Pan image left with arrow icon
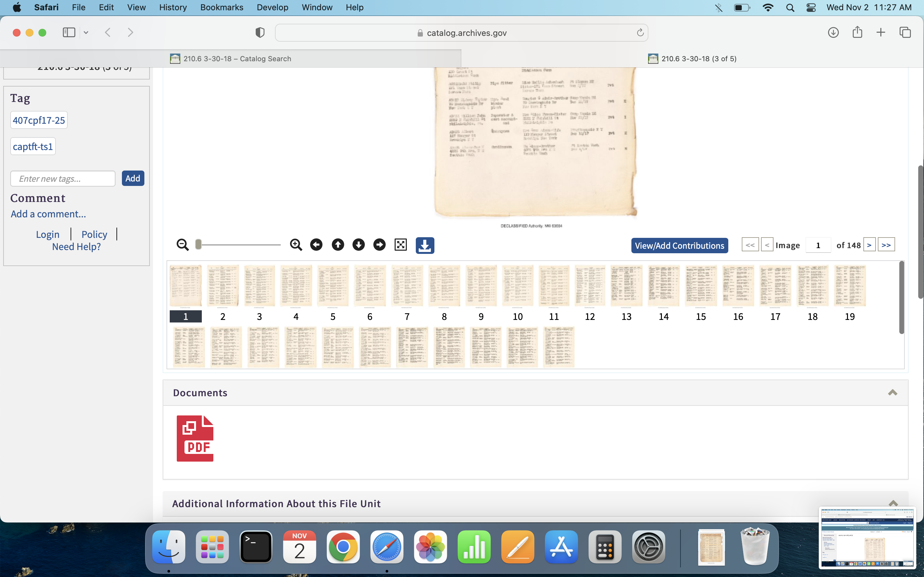Viewport: 924px width, 577px height. (316, 245)
